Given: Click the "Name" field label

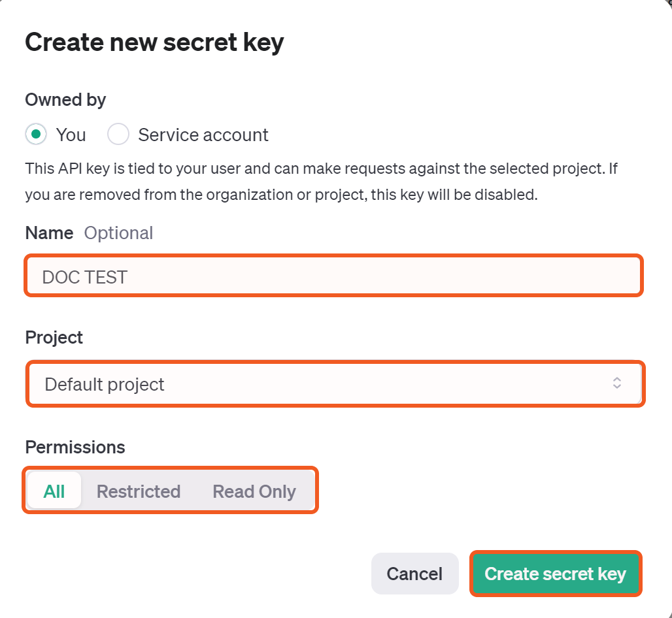Looking at the screenshot, I should pyautogui.click(x=49, y=233).
